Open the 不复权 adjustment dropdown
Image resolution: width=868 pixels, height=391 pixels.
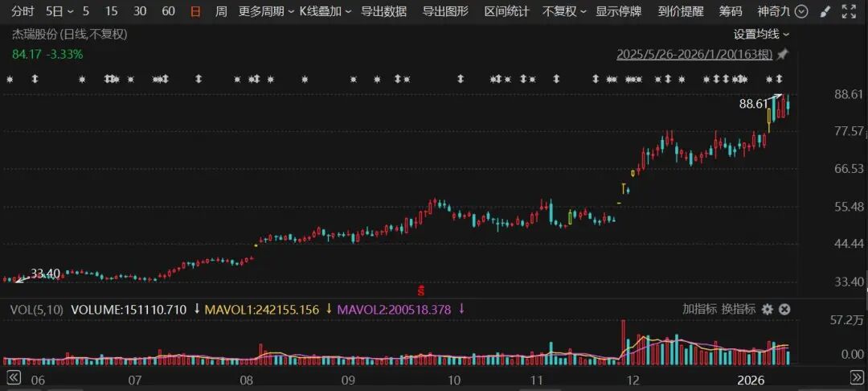click(x=563, y=11)
